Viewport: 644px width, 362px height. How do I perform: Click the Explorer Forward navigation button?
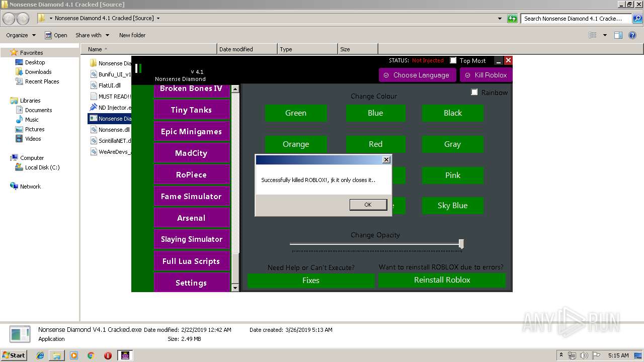23,19
